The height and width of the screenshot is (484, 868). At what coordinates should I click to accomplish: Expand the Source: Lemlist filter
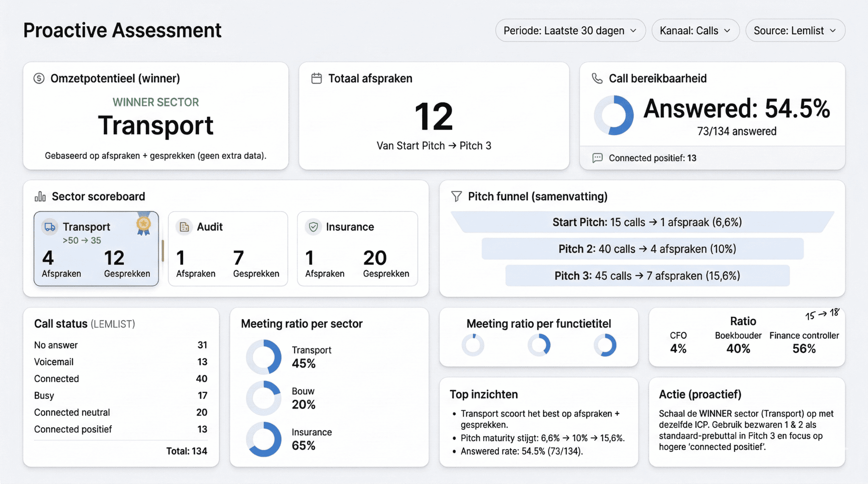pos(795,30)
